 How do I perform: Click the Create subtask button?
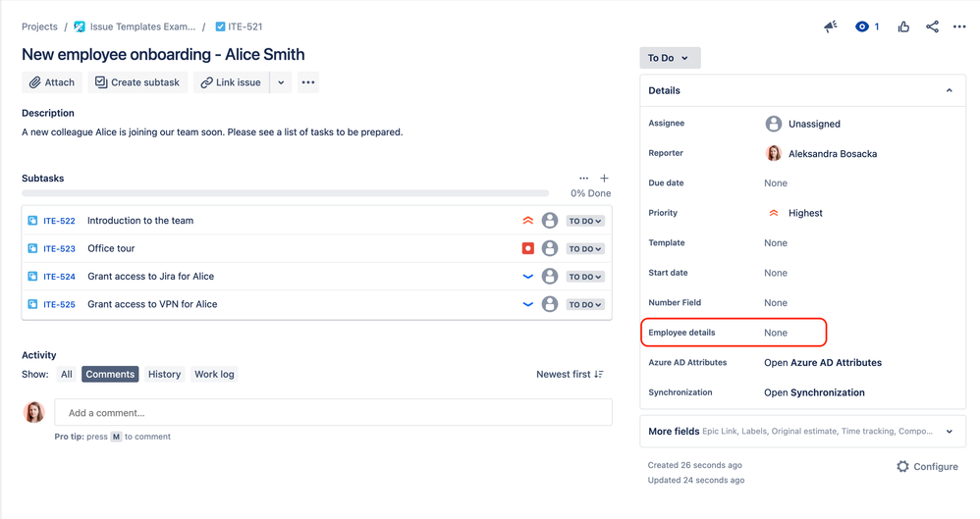click(136, 82)
